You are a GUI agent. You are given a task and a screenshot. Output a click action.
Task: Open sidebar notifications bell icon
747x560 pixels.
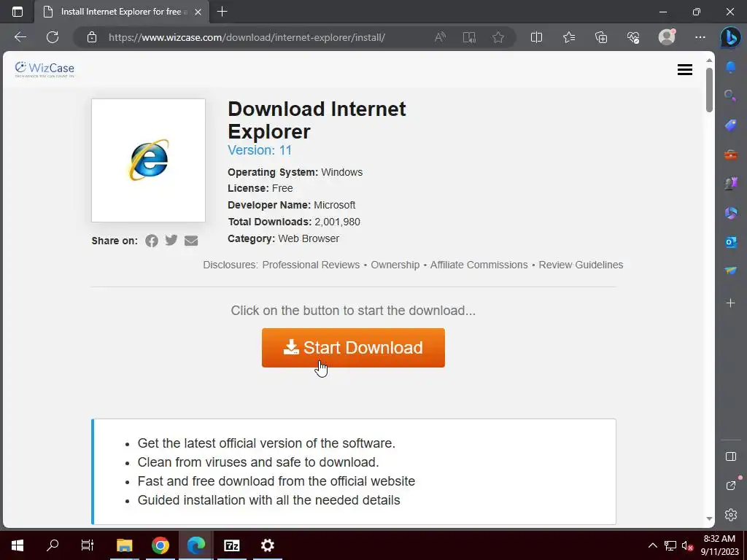731,67
